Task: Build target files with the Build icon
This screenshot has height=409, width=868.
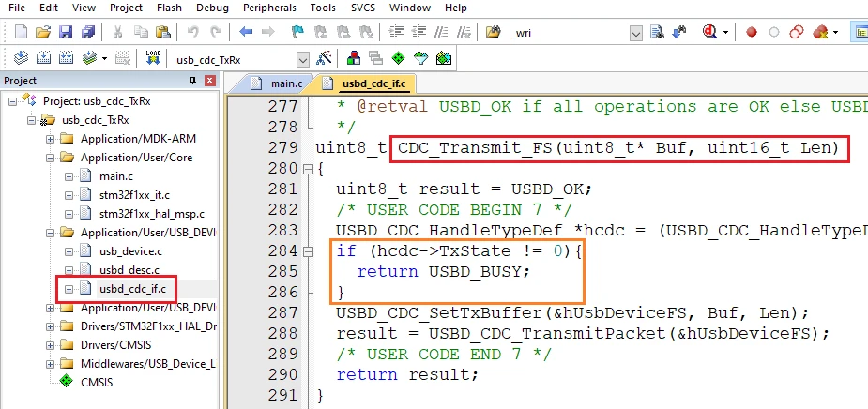Action: pyautogui.click(x=43, y=58)
